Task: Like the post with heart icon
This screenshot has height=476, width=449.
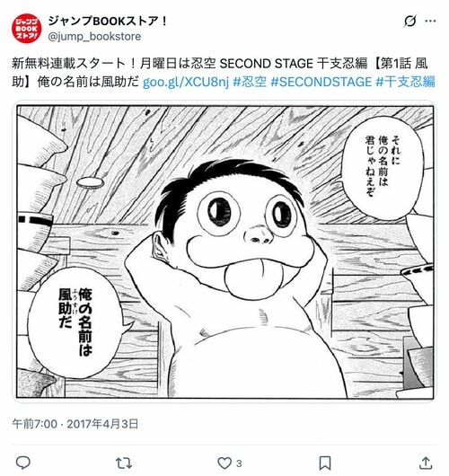Action: (224, 463)
